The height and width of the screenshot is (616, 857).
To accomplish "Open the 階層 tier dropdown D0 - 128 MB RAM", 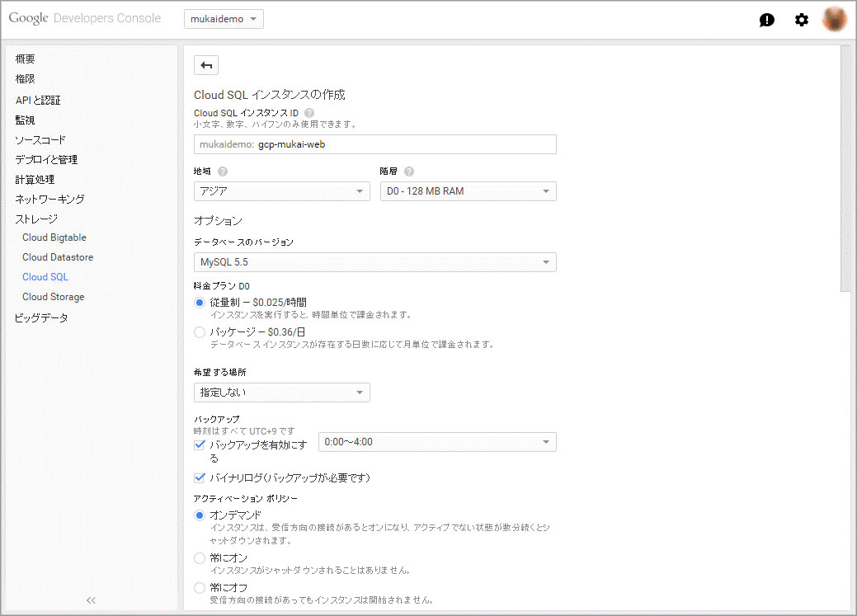I will (x=469, y=191).
